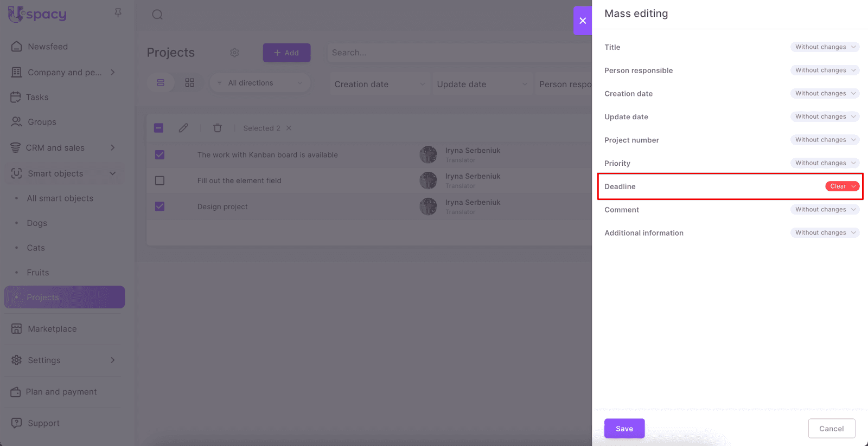
Task: Click the Cancel button
Action: [831, 429]
